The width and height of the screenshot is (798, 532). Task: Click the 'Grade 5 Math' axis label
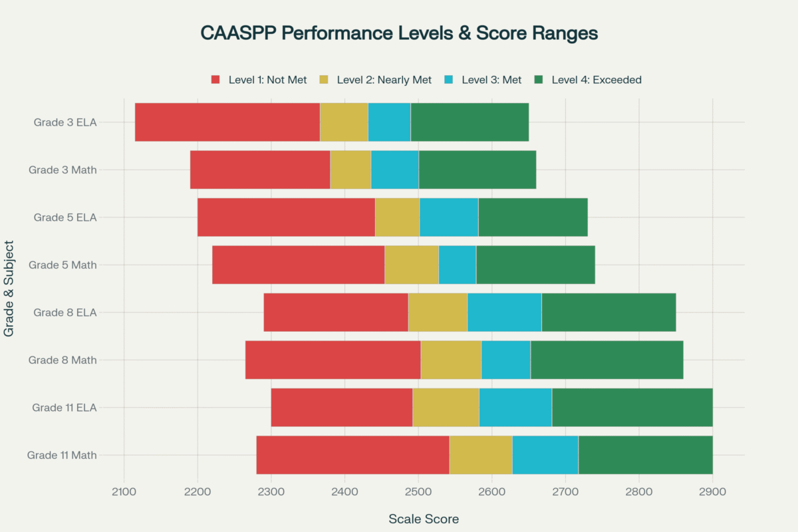(63, 265)
